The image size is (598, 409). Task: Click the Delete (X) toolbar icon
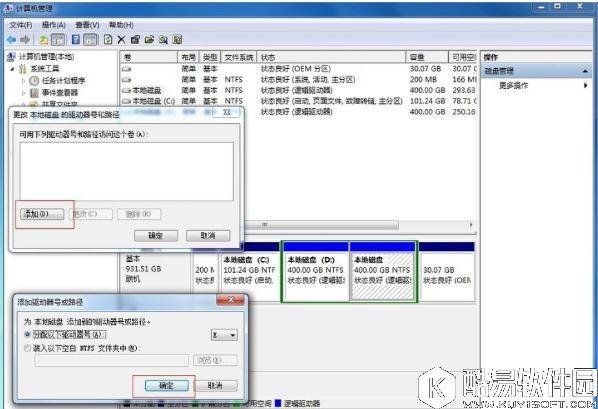coord(121,40)
